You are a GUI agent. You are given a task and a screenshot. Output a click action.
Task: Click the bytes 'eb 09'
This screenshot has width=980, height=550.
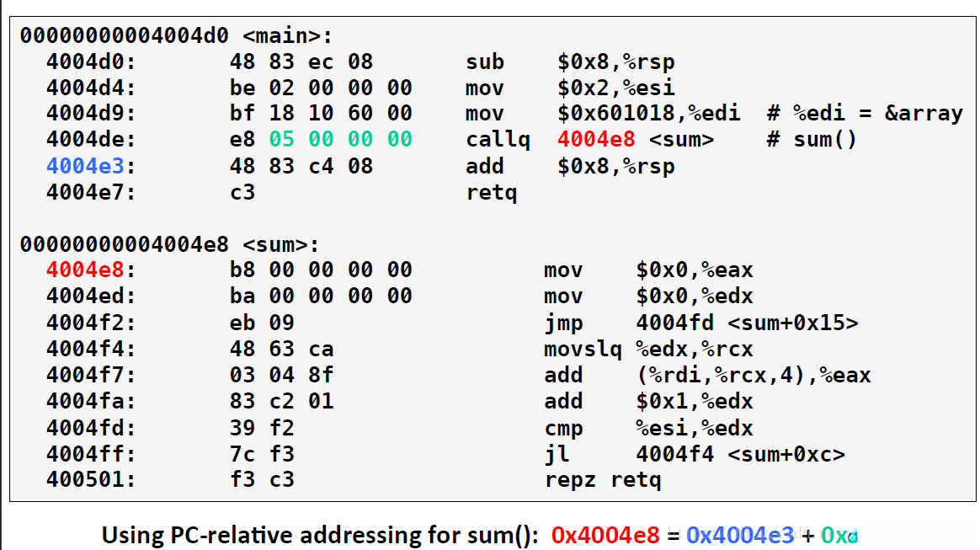click(x=262, y=323)
